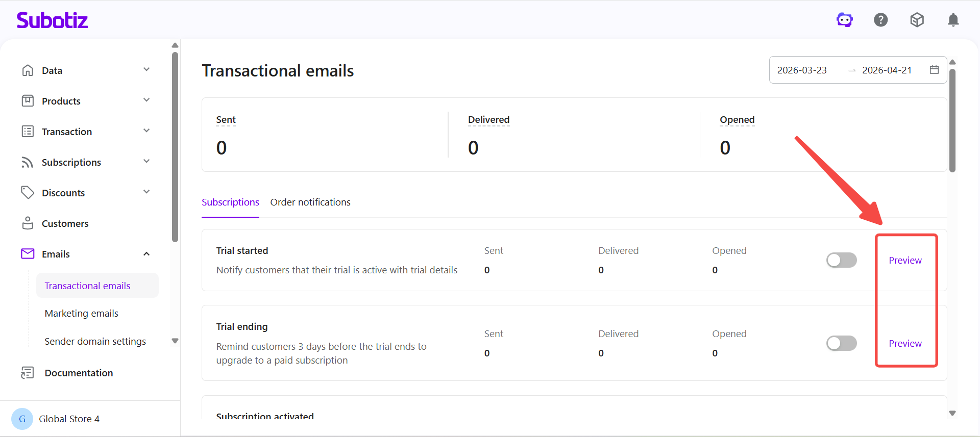Click the help question mark icon
980x437 pixels.
(x=880, y=20)
